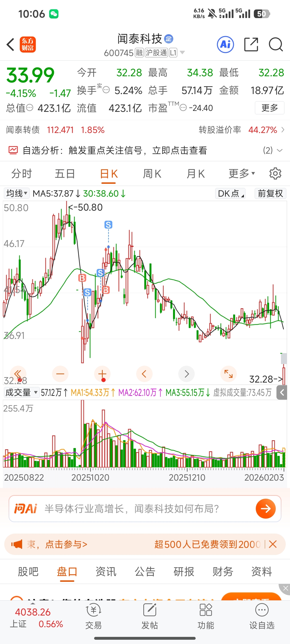This screenshot has height=644, width=290.
Task: Open the 资料 tab
Action: click(262, 572)
